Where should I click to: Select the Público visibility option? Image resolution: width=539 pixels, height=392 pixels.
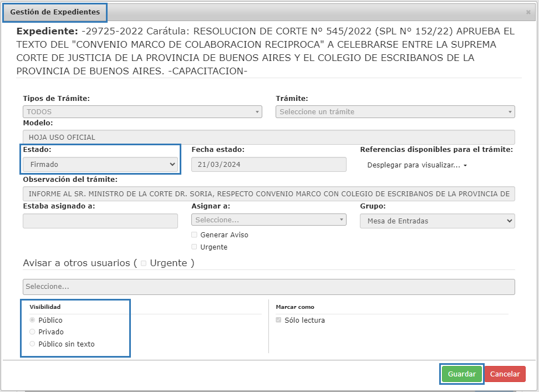pyautogui.click(x=32, y=320)
